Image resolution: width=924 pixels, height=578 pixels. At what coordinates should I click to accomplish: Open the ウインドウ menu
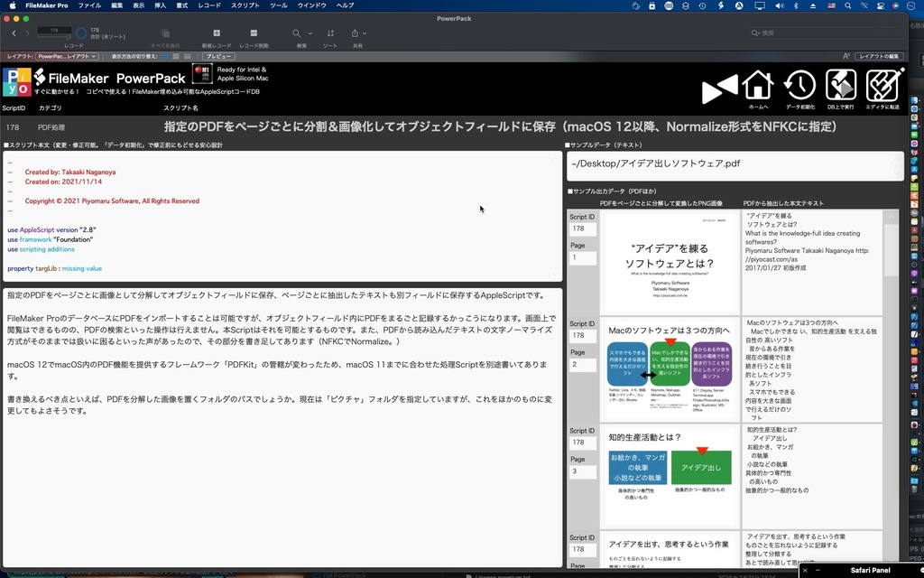tap(312, 5)
